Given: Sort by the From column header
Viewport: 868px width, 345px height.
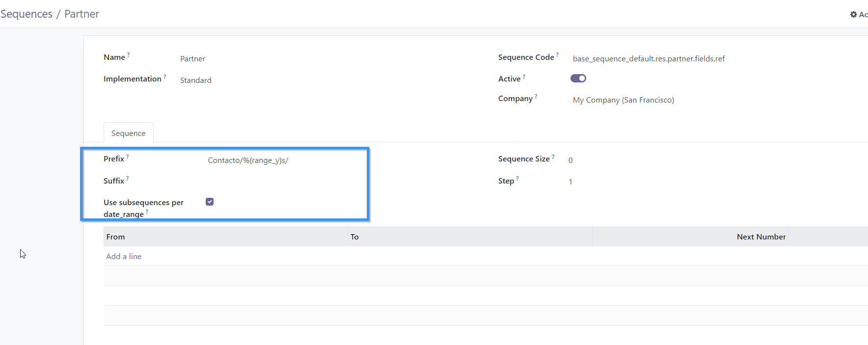Looking at the screenshot, I should coord(116,237).
